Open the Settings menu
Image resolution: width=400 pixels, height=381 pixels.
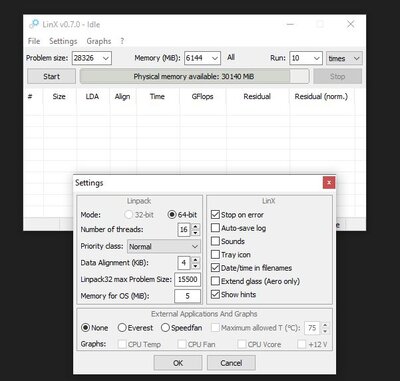pyautogui.click(x=63, y=41)
